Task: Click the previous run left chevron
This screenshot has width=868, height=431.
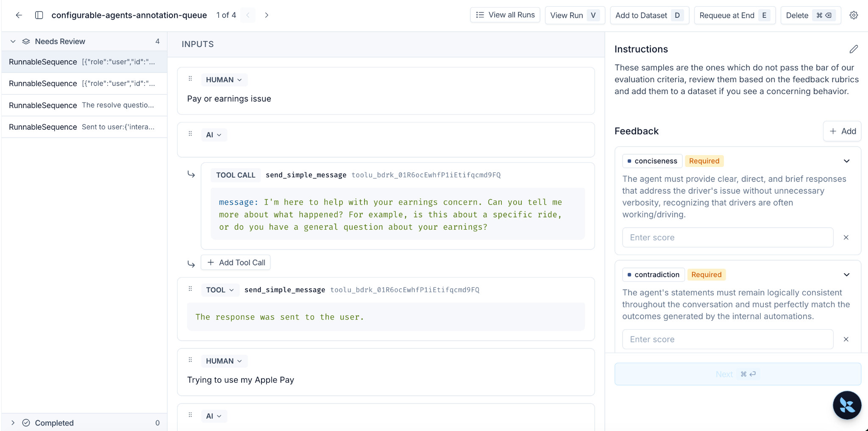Action: point(248,15)
